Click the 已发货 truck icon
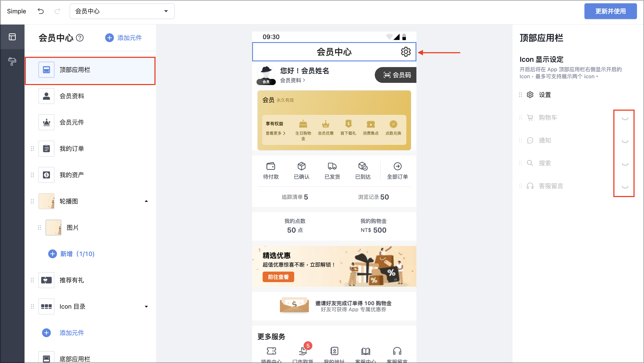 332,166
